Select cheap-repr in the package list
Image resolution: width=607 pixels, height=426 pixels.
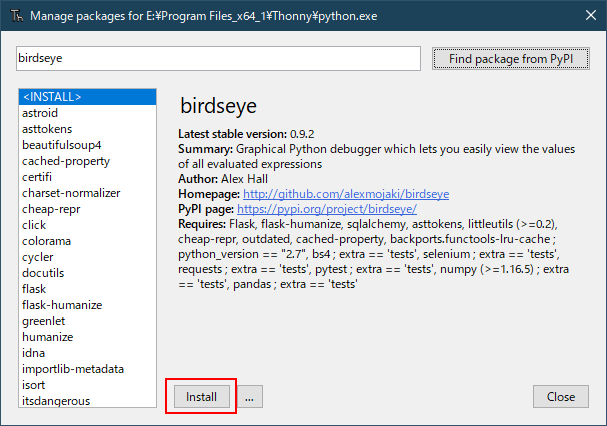tap(87, 209)
